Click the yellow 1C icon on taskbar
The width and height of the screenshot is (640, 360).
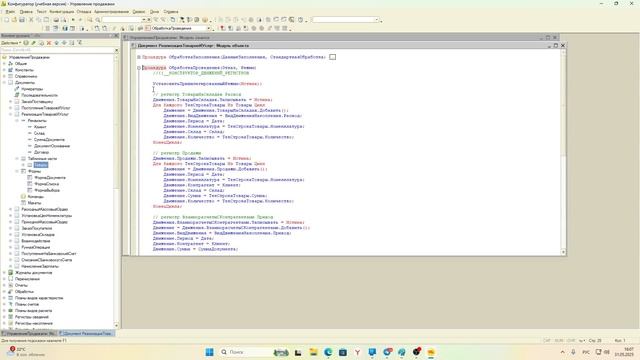click(x=431, y=352)
